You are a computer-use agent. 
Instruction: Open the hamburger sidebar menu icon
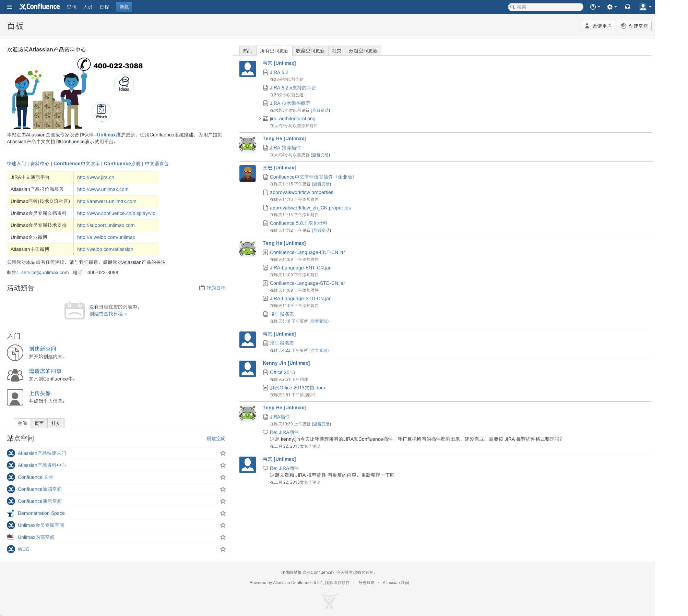10,7
